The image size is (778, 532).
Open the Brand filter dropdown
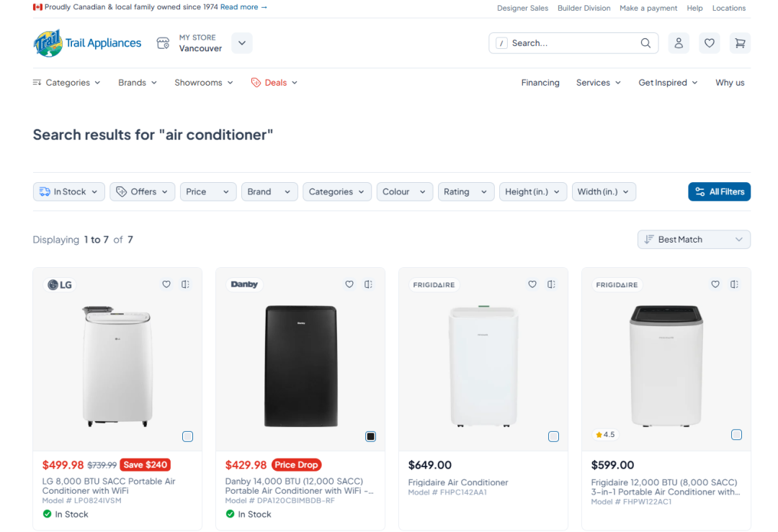269,192
